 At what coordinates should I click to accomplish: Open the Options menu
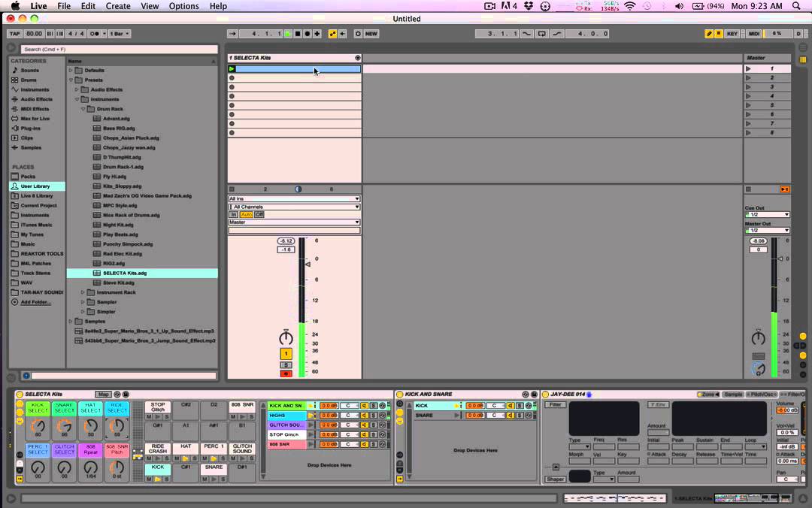(184, 6)
